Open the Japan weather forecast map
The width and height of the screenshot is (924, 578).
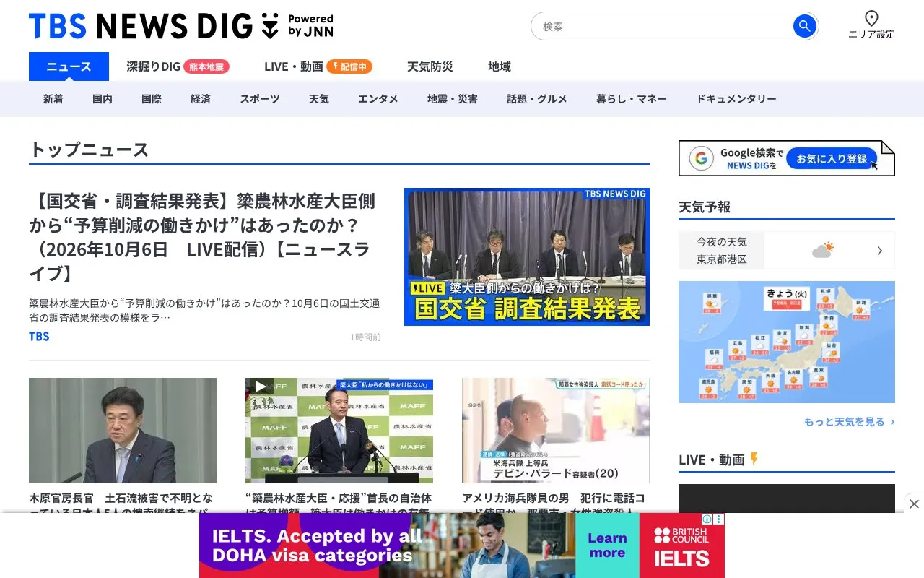point(787,342)
